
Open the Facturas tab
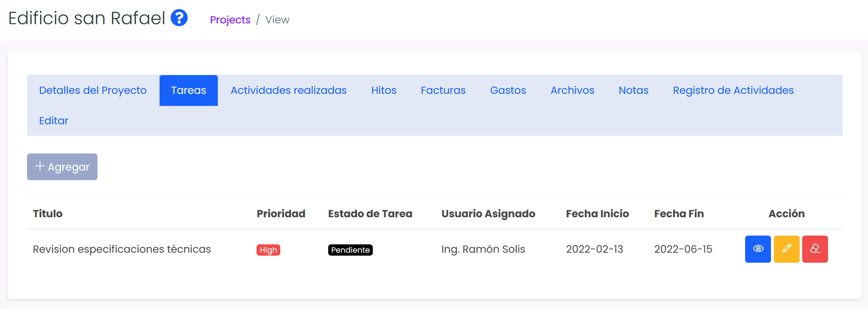[x=443, y=90]
